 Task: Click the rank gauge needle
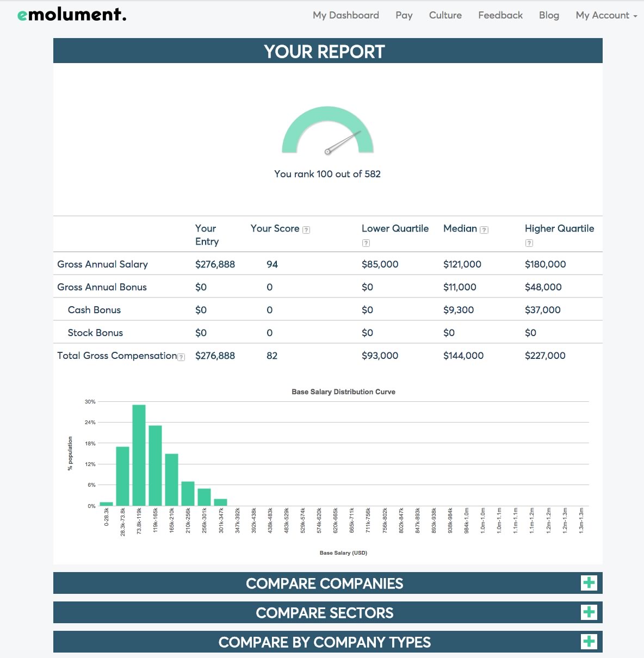pos(343,142)
